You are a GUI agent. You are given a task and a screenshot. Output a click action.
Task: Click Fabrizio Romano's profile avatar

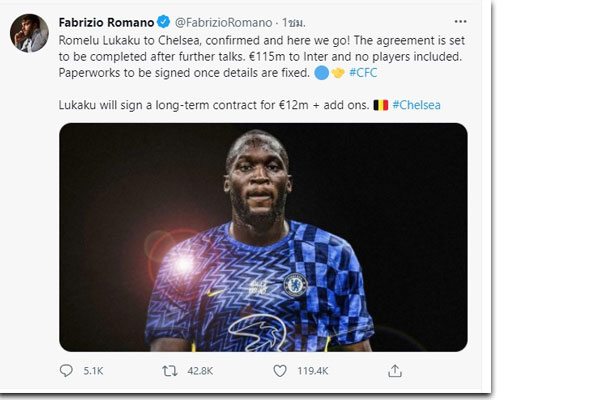click(x=29, y=33)
